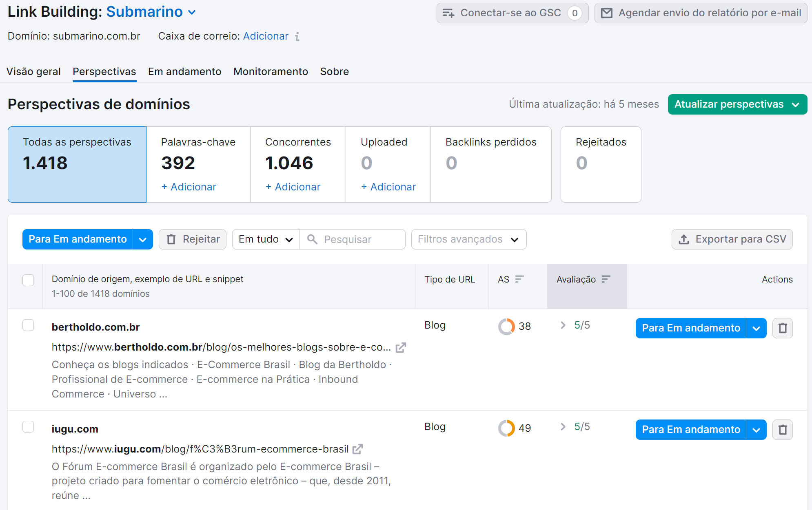Screen dimensions: 812x510
Task: Click the bertholdo.com.br domain name
Action: [x=95, y=327]
